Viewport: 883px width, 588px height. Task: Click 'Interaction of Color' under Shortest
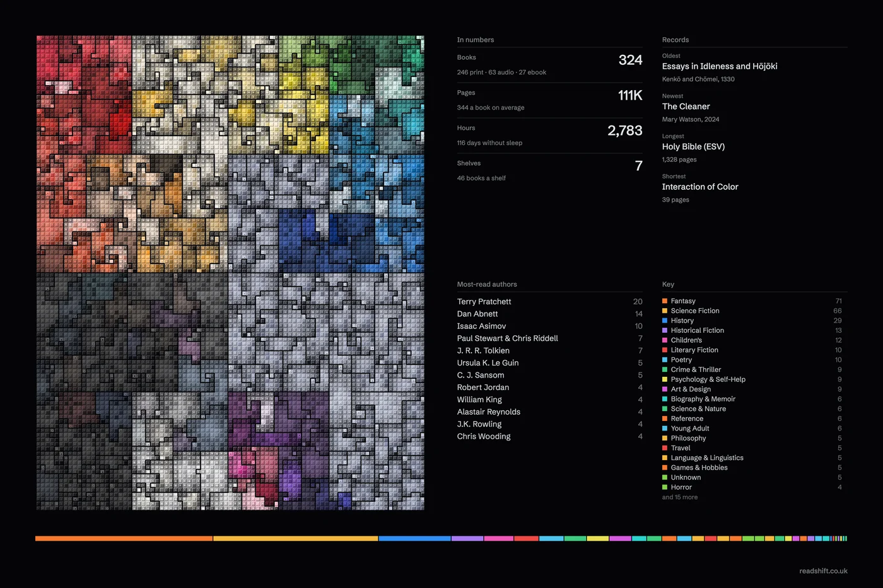tap(700, 187)
